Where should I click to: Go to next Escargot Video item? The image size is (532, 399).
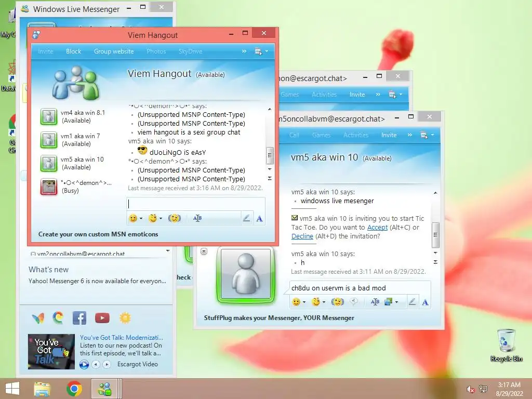(107, 364)
